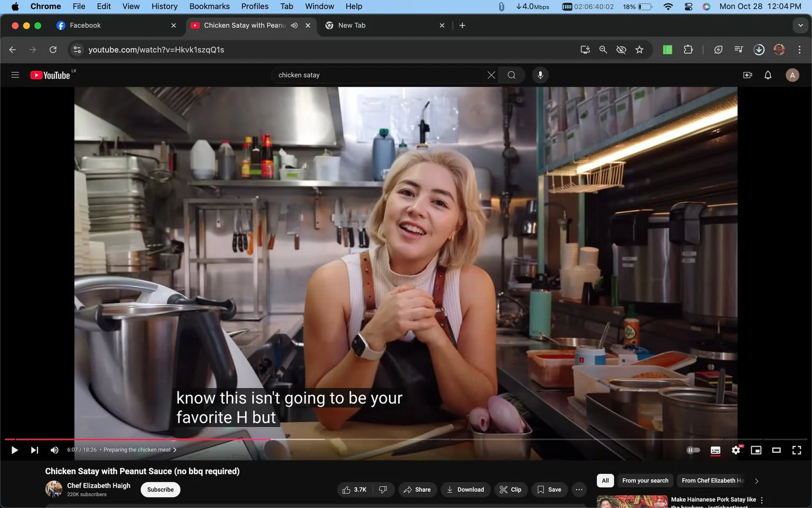
Task: Install or cast screen icon in address bar
Action: pos(585,50)
